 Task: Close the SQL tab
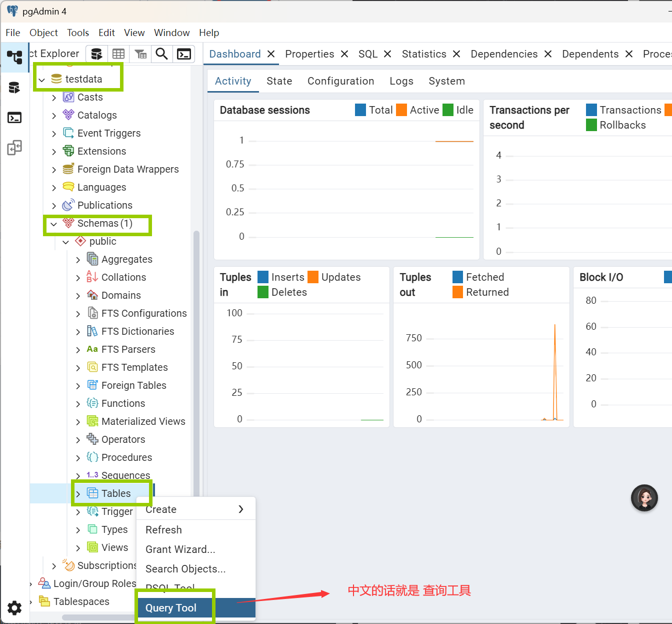387,54
